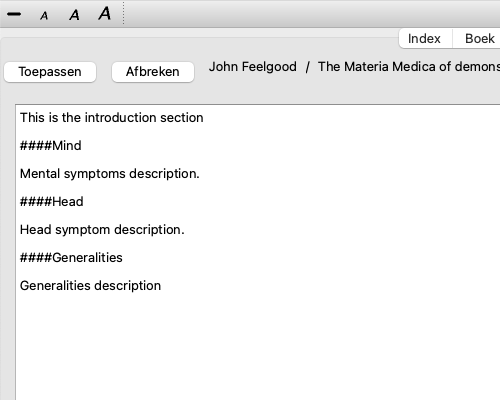Image resolution: width=500 pixels, height=400 pixels.
Task: Place cursor in Generalities description line
Action: point(90,286)
